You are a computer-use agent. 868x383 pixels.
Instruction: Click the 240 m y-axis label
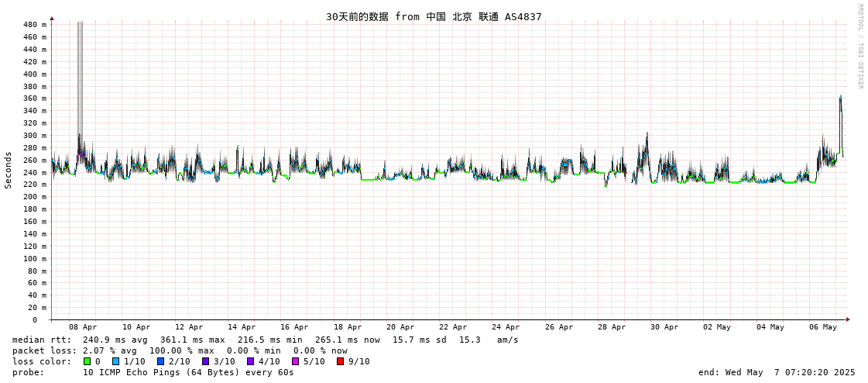tap(35, 172)
